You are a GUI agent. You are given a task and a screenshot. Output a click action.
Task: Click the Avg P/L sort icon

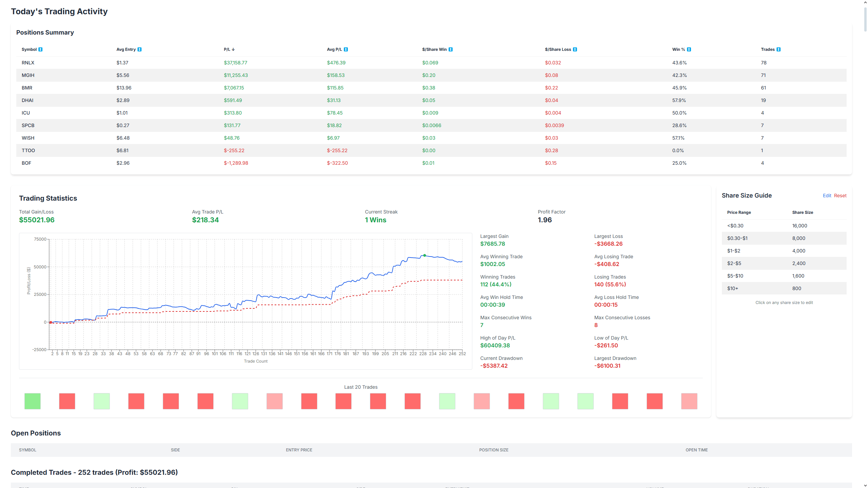click(346, 49)
